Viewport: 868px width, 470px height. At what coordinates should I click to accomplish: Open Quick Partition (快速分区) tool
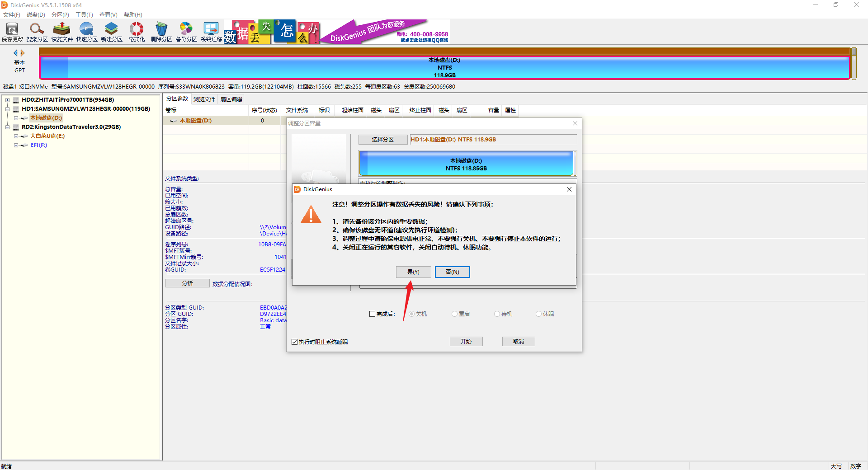click(87, 32)
